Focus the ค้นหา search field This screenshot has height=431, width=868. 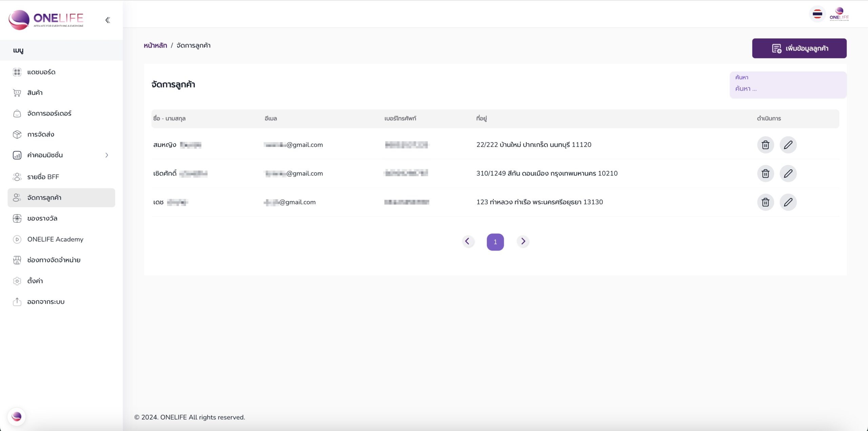point(787,89)
